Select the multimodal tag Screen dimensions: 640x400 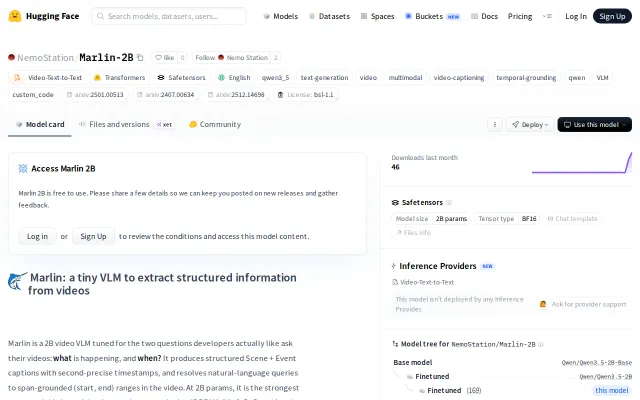pos(405,78)
